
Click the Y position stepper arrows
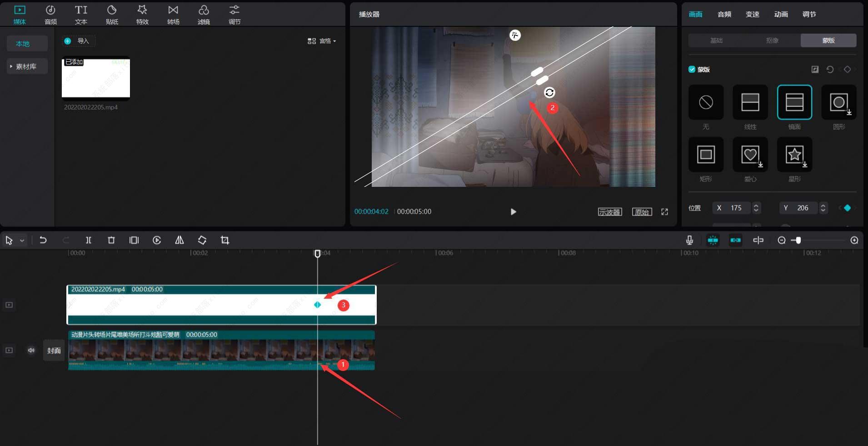tap(823, 208)
